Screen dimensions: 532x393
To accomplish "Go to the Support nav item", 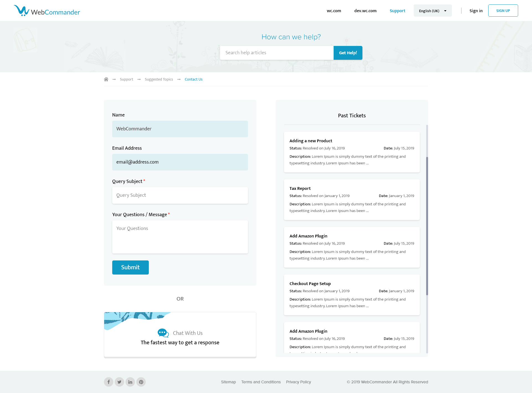I will [x=397, y=11].
